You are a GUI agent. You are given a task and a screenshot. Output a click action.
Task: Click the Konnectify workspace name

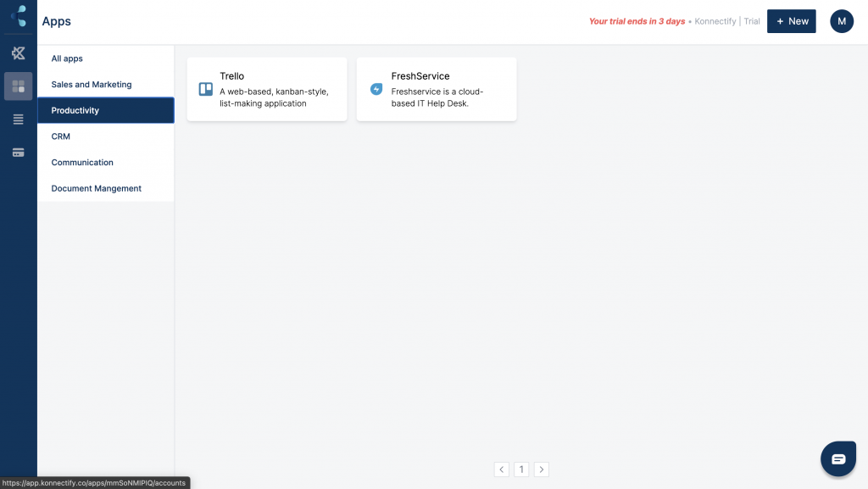(x=715, y=21)
